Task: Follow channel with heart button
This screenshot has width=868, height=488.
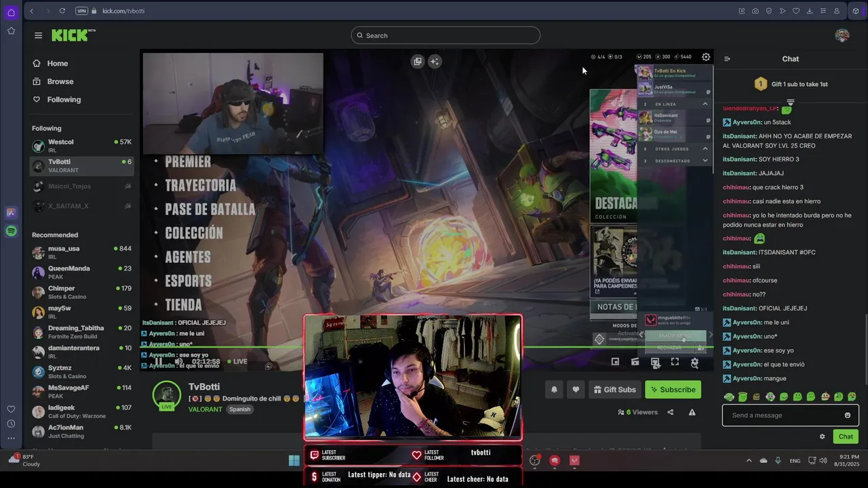Action: pyautogui.click(x=576, y=389)
